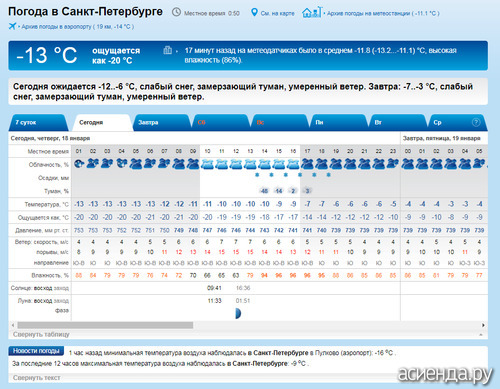Click the question mark help icon on tabs
500x389 pixels.
coord(476,122)
